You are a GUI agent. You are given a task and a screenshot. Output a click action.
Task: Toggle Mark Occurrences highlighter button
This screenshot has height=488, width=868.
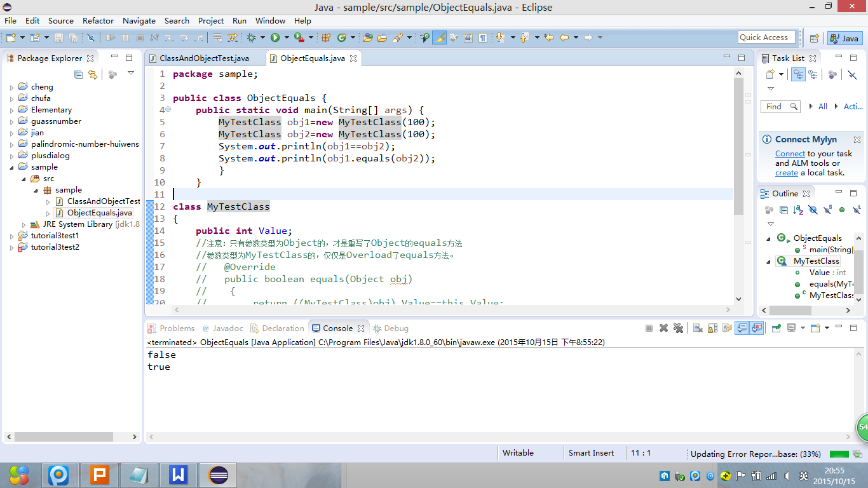pos(439,37)
